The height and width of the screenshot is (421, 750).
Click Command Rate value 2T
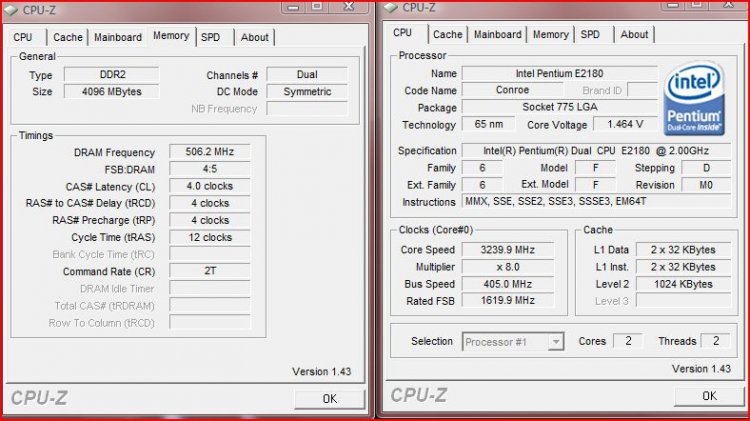point(210,271)
